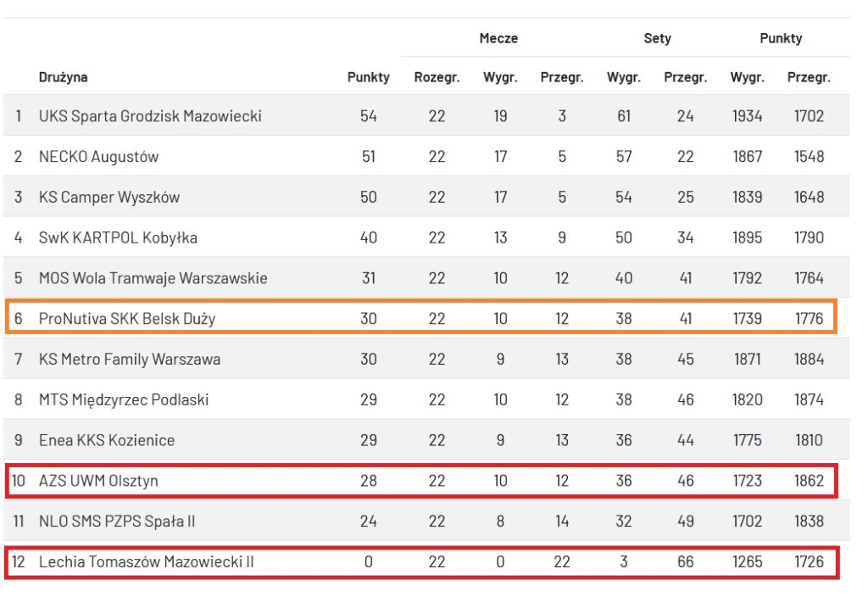Click Wygr. header under Mecze

(500, 77)
